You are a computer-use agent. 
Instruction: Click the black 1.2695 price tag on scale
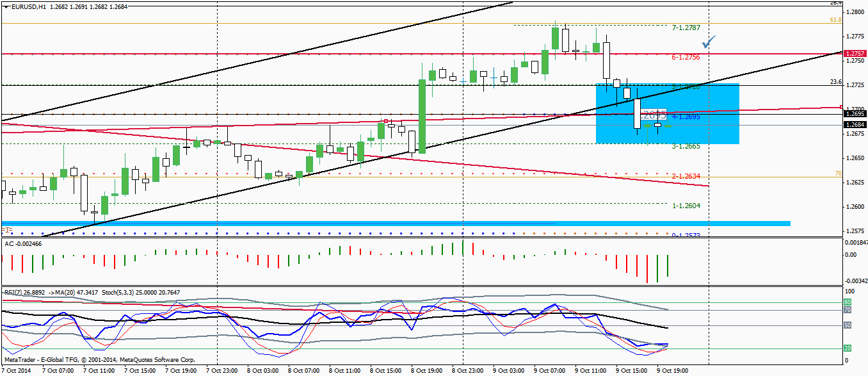pyautogui.click(x=855, y=114)
